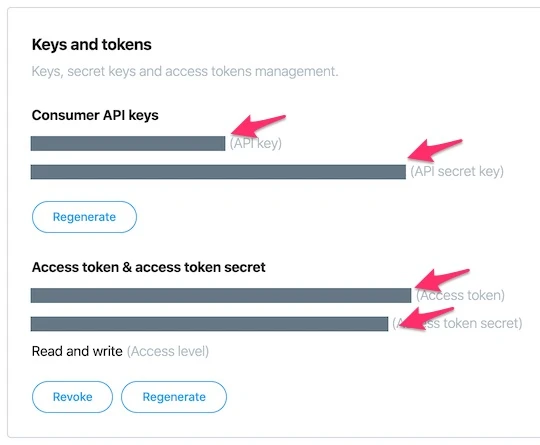540x445 pixels.
Task: Select the redacted Access token secret value
Action: (209, 324)
